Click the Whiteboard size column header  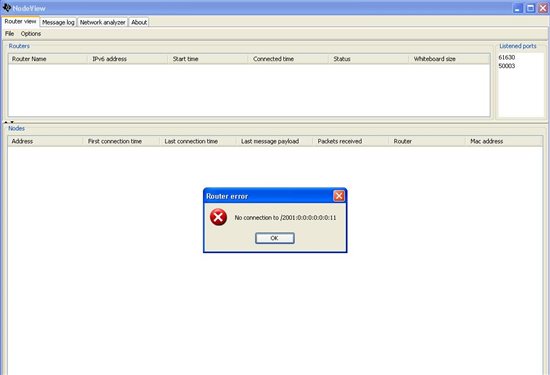[449, 59]
